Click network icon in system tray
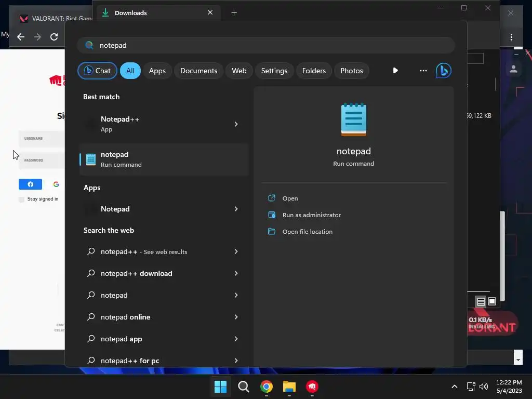 click(x=471, y=387)
